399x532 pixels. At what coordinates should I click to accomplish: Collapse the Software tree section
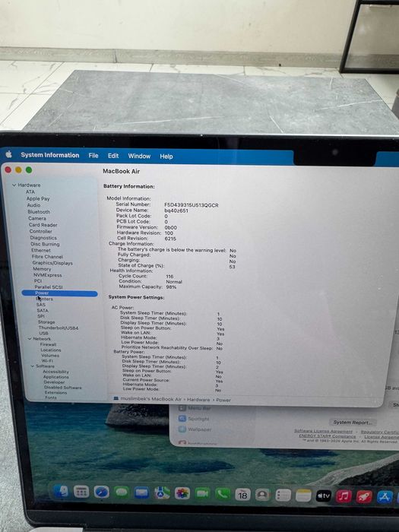pyautogui.click(x=33, y=366)
